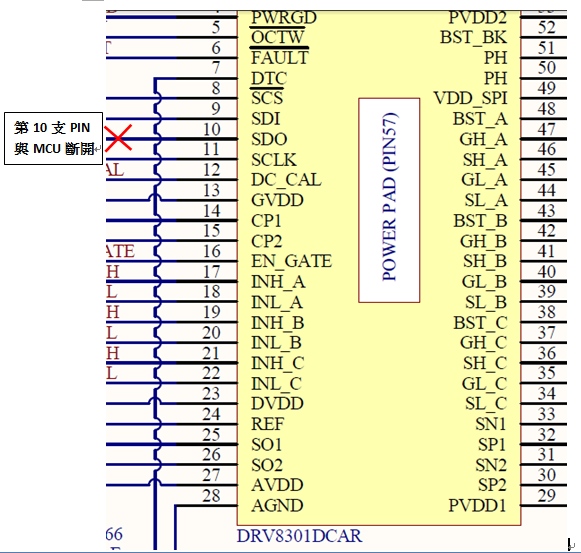Viewport: 581px width, 553px height.
Task: Select the CP1 pin label
Action: [266, 221]
